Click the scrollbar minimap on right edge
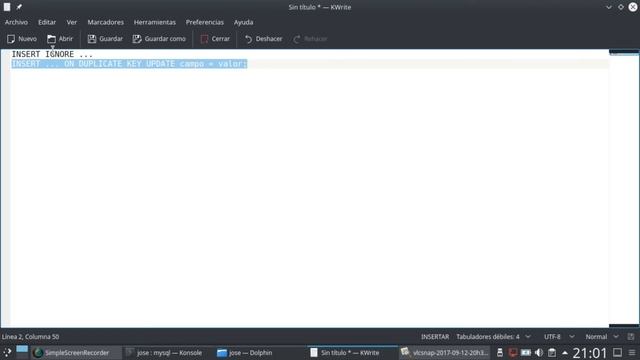The image size is (640, 360). [624, 188]
